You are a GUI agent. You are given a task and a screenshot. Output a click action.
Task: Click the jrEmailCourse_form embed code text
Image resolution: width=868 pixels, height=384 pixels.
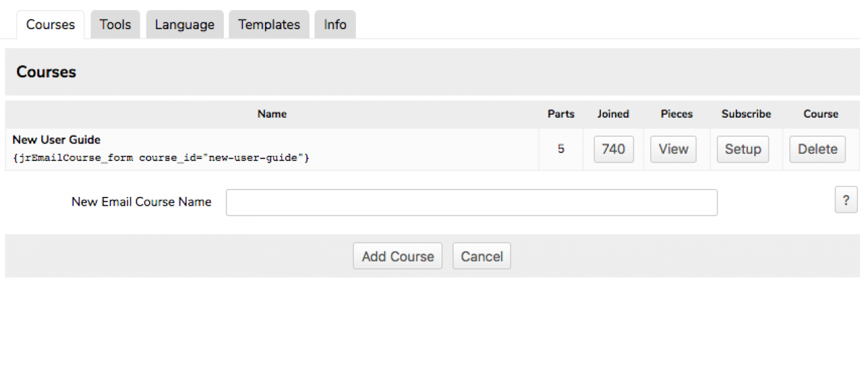[x=161, y=158]
